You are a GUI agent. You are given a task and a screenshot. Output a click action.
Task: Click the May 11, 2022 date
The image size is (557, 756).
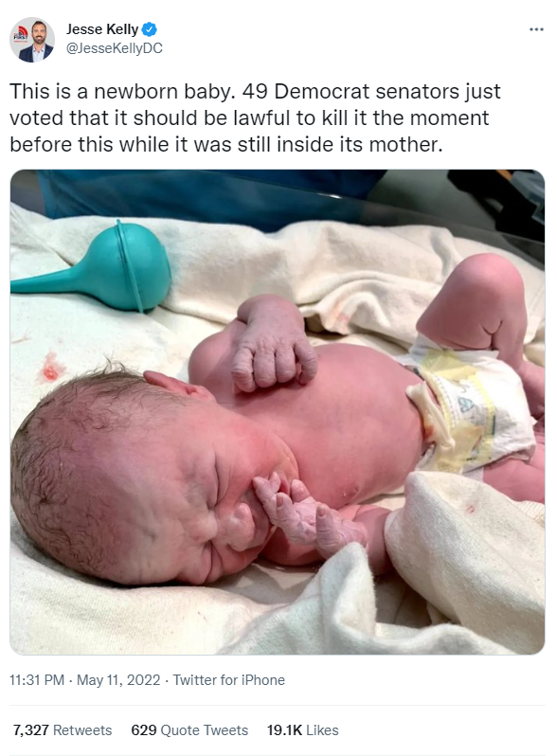[118, 680]
